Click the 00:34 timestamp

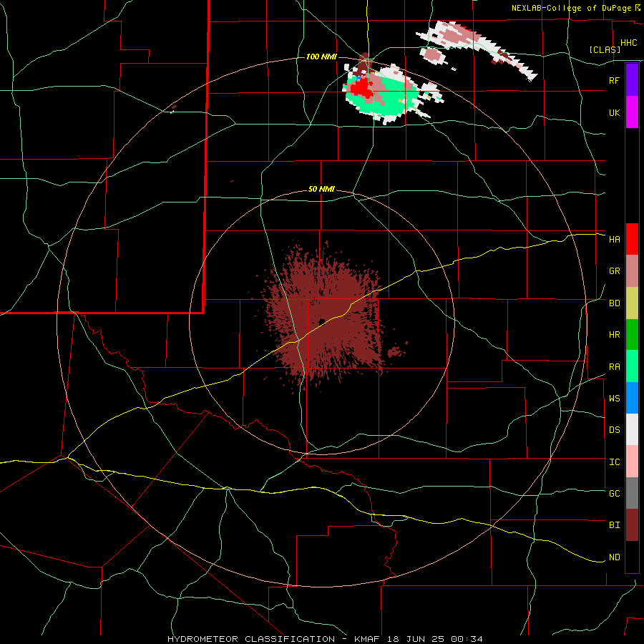(x=467, y=639)
